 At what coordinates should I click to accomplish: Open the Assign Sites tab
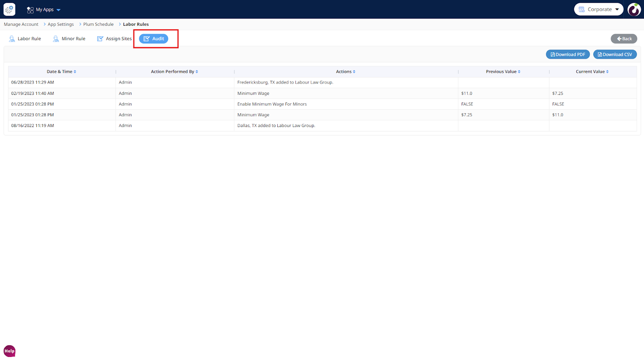114,39
